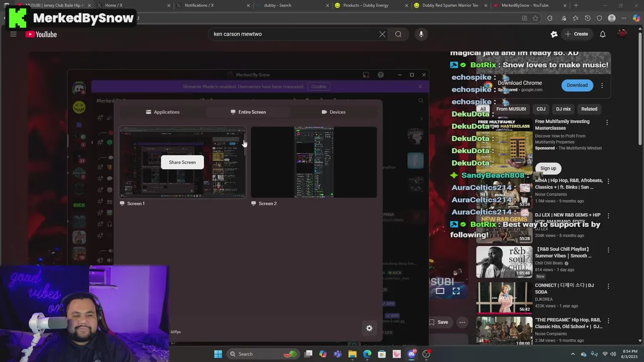This screenshot has width=644, height=362.
Task: Open a new browser tab
Action: click(x=576, y=6)
